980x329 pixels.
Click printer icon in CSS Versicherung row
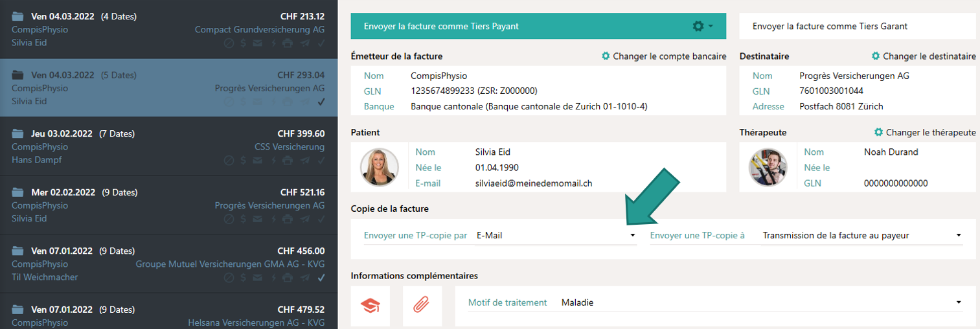[x=288, y=161]
